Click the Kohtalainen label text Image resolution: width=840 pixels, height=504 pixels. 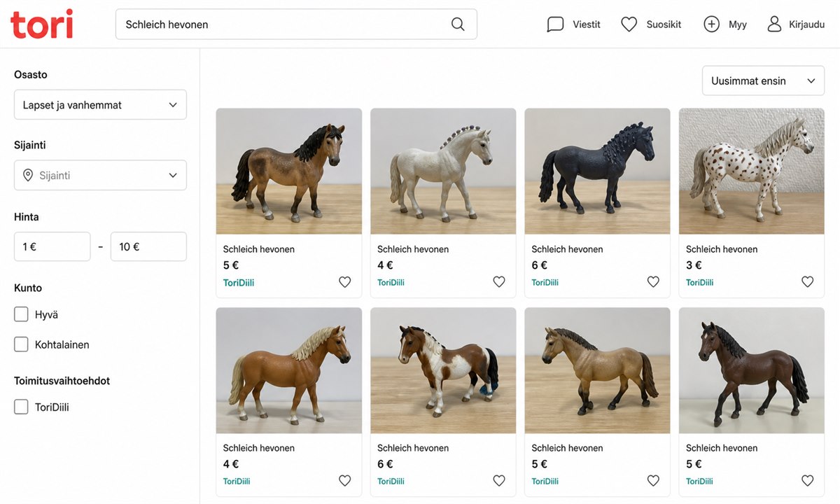click(x=62, y=345)
